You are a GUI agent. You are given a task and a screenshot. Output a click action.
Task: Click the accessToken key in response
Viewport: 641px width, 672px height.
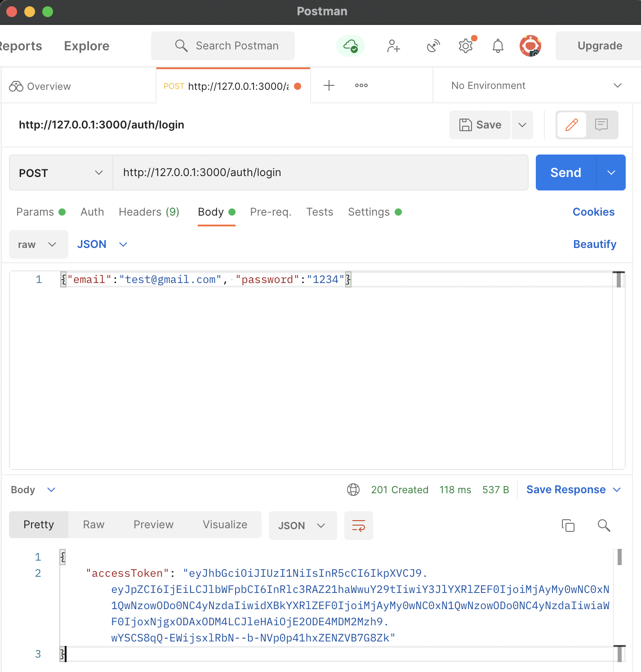(x=127, y=573)
